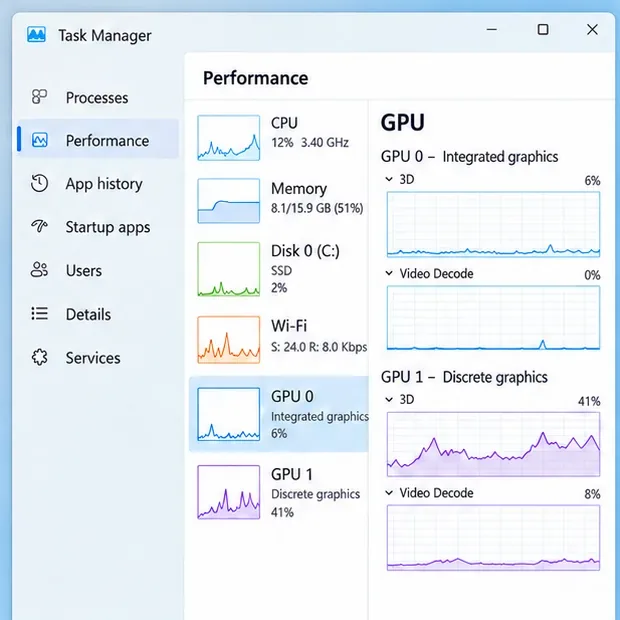The height and width of the screenshot is (620, 620).
Task: Open the Processes page
Action: (98, 97)
